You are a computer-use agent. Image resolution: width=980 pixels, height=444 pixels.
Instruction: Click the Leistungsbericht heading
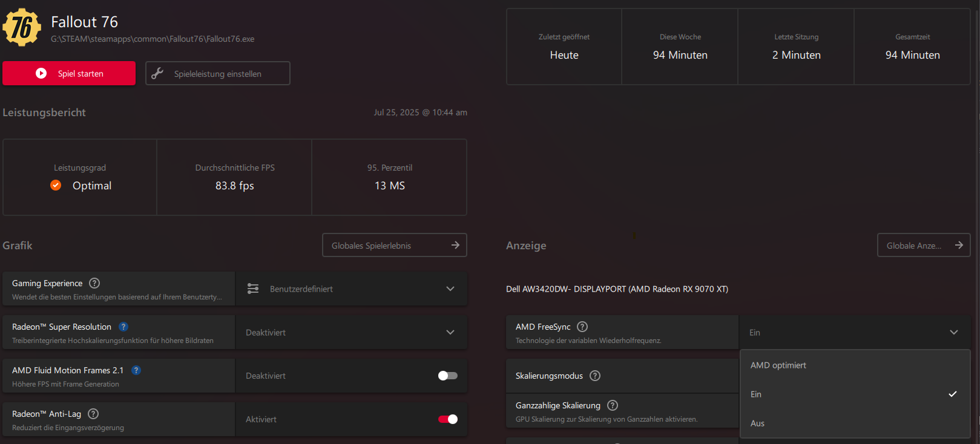(44, 113)
